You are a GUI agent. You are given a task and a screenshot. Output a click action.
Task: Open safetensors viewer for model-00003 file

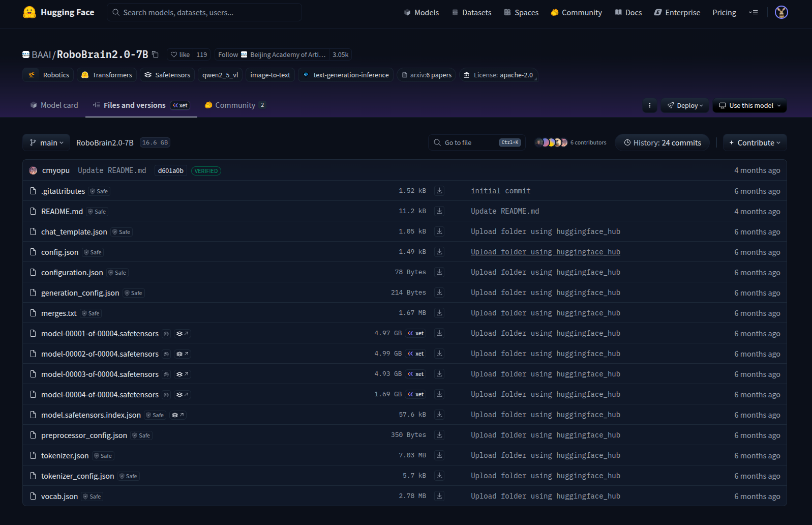182,374
